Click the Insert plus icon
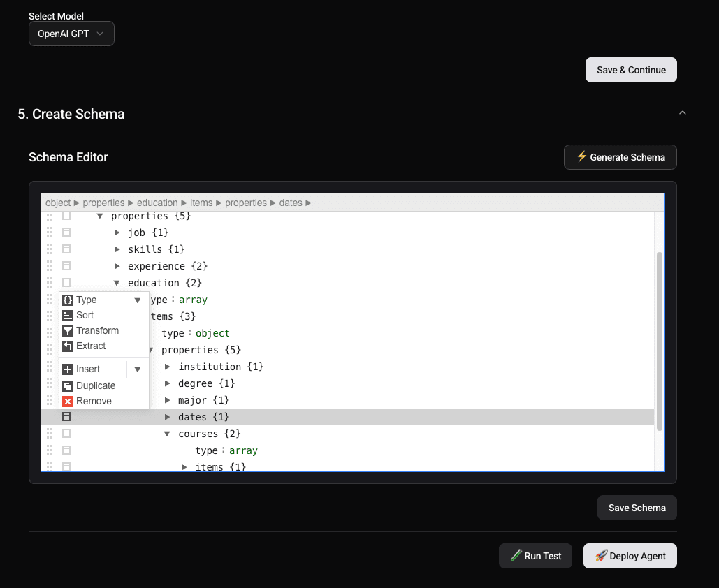Screen dimensions: 719x588 (x=67, y=369)
